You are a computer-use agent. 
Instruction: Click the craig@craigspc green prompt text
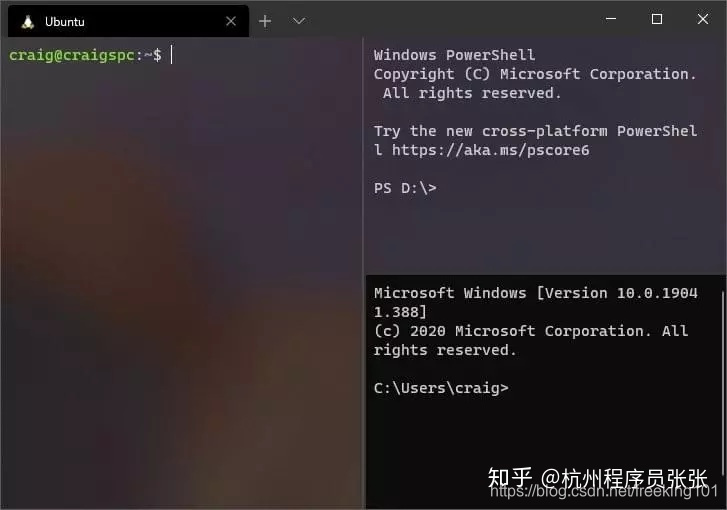click(x=72, y=55)
